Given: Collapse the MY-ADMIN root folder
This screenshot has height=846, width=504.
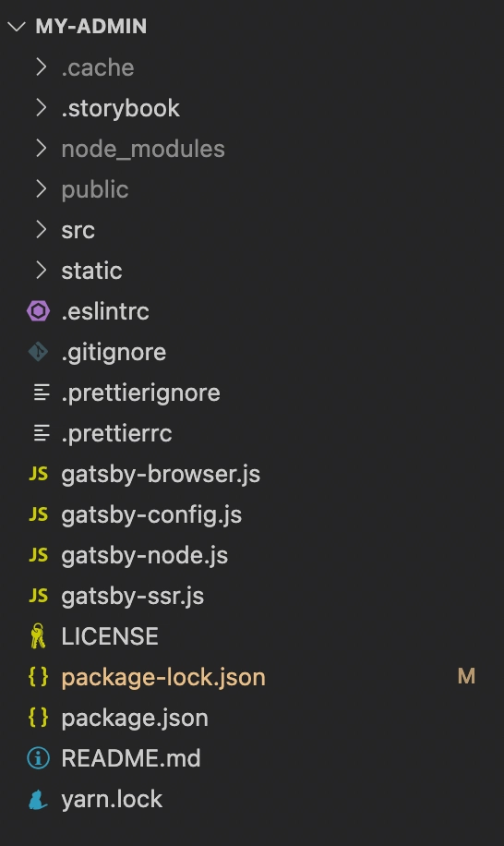Looking at the screenshot, I should [x=18, y=27].
